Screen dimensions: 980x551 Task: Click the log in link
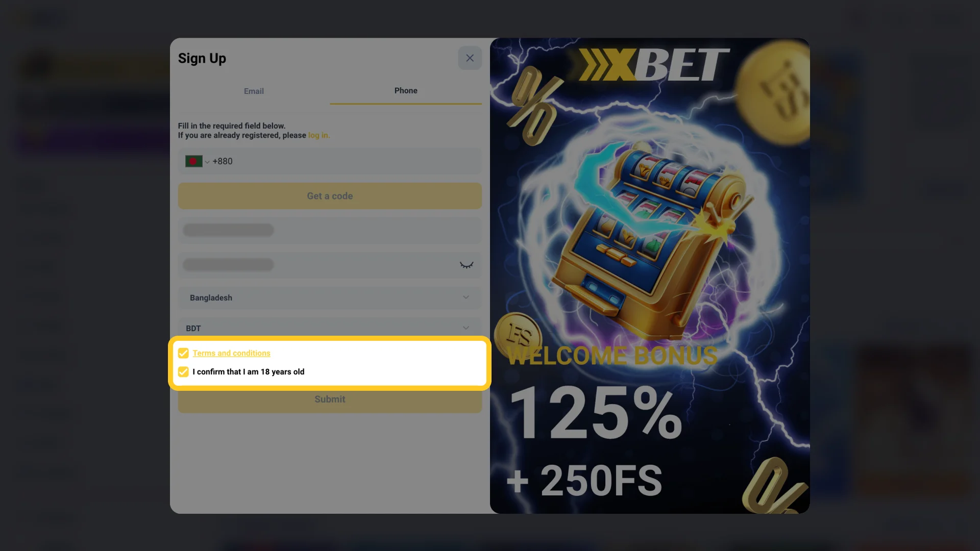[318, 135]
